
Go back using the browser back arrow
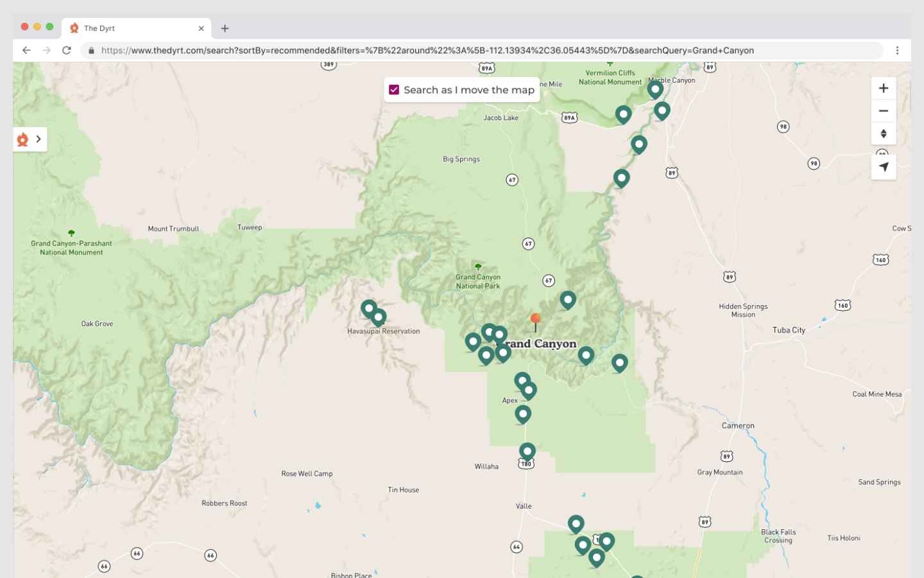[26, 50]
